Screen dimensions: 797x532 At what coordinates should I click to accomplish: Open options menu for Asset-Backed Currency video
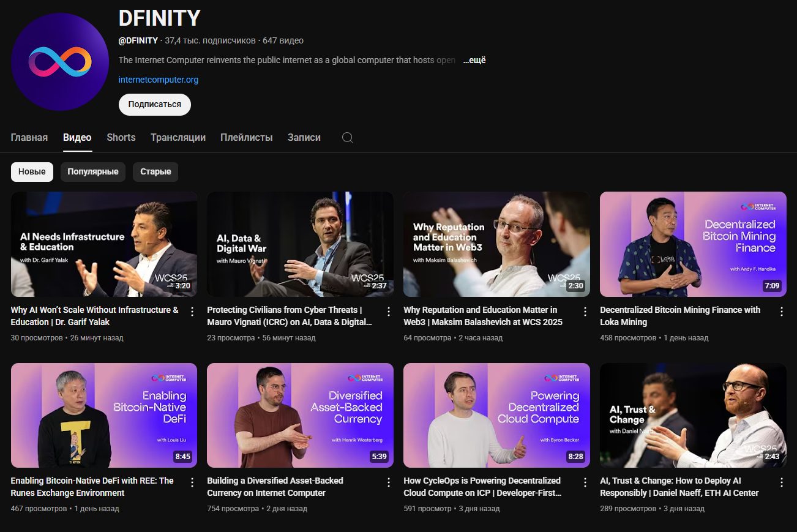(389, 482)
